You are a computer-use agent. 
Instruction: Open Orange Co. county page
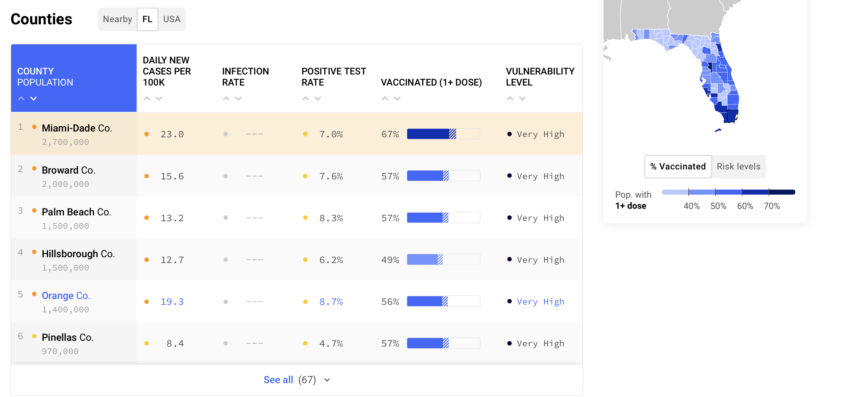point(66,295)
